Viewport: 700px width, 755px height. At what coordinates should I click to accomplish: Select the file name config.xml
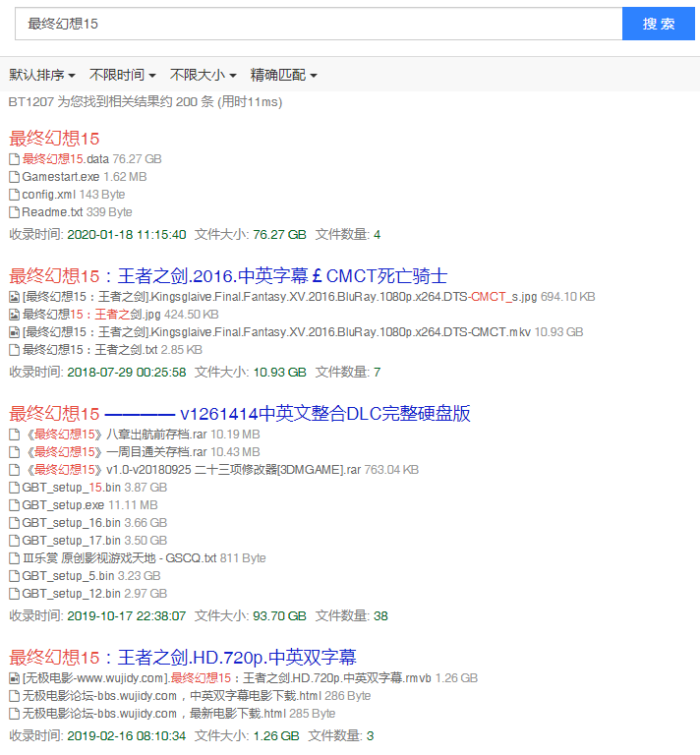coord(48,195)
